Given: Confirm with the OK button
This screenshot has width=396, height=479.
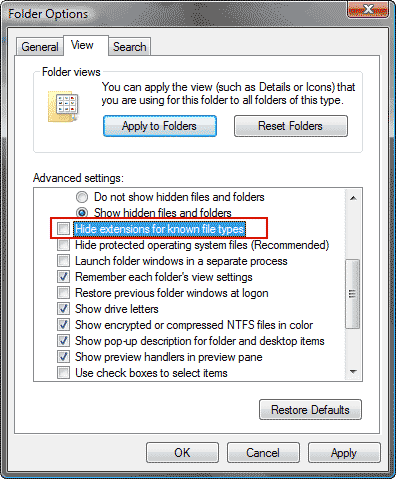Looking at the screenshot, I should pyautogui.click(x=182, y=453).
